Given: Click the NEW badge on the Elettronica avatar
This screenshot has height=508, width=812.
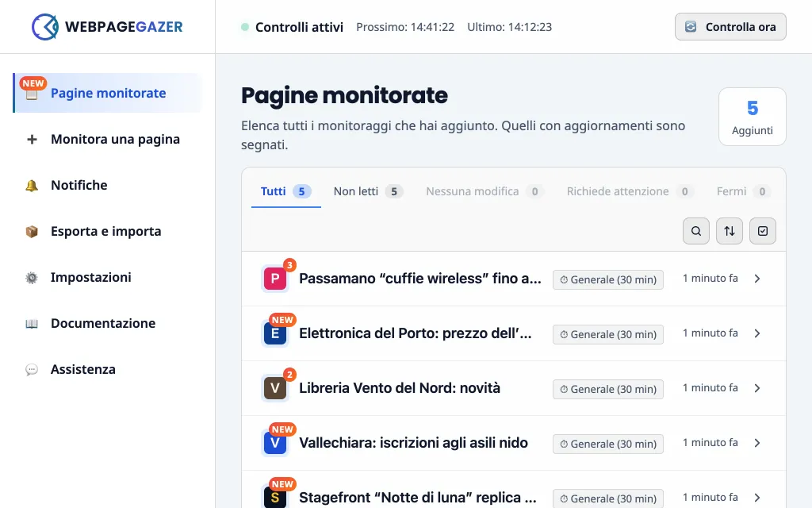Looking at the screenshot, I should [282, 320].
